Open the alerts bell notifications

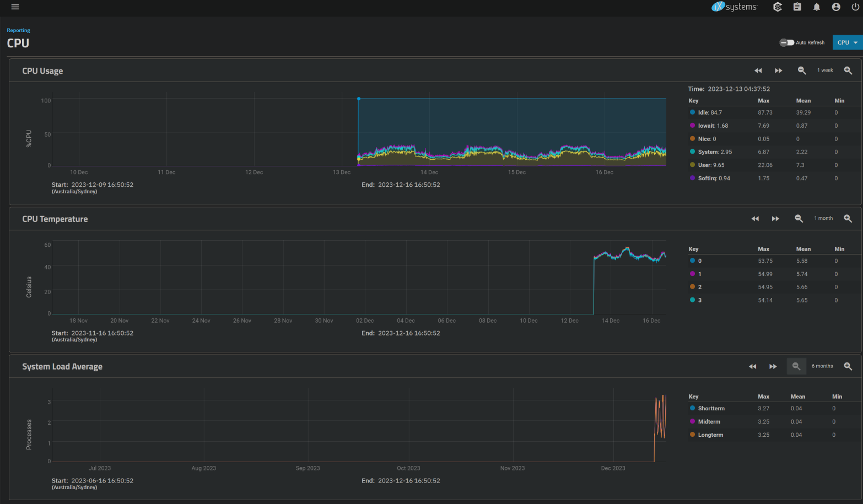point(817,7)
